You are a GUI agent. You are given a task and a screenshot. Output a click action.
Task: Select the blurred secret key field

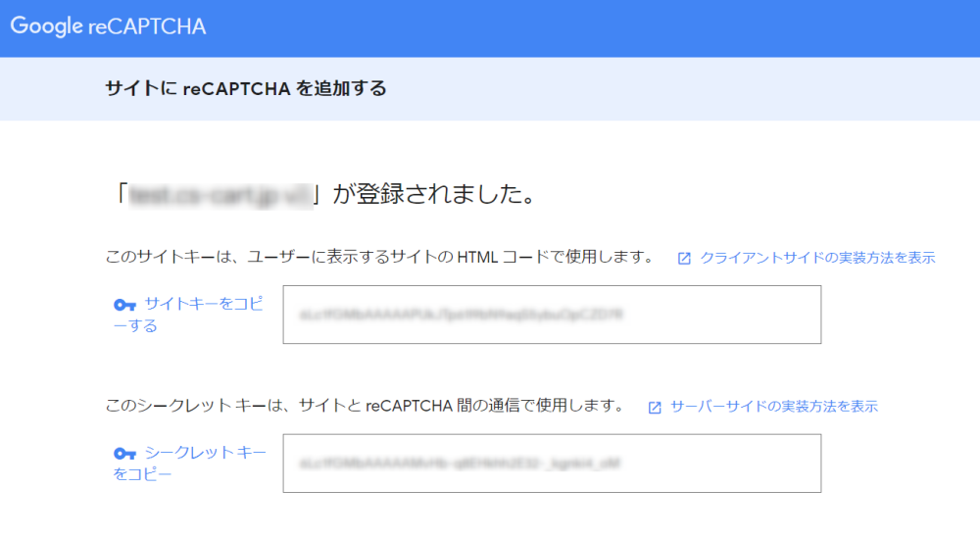pos(552,463)
